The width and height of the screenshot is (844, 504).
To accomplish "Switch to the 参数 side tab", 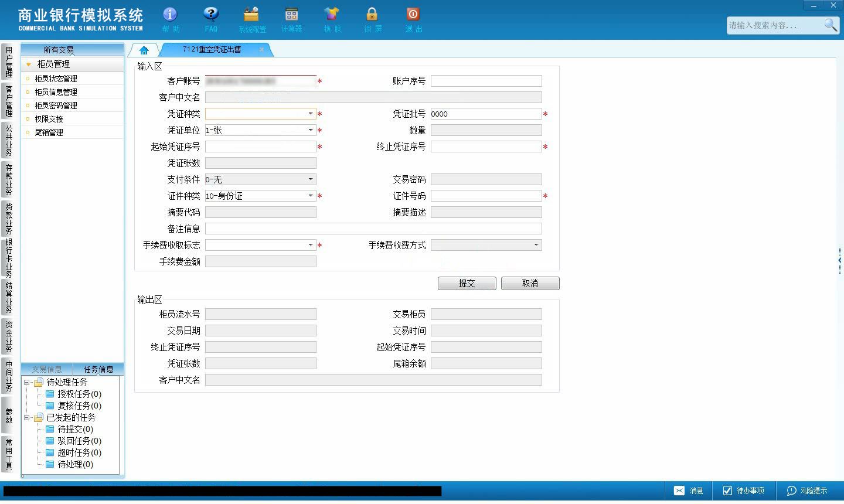I will tap(8, 415).
